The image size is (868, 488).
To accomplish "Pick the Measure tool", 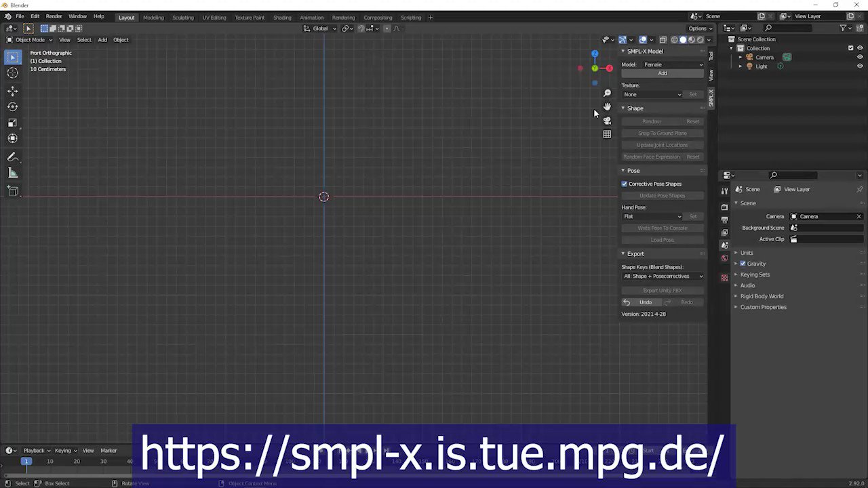I will click(13, 173).
